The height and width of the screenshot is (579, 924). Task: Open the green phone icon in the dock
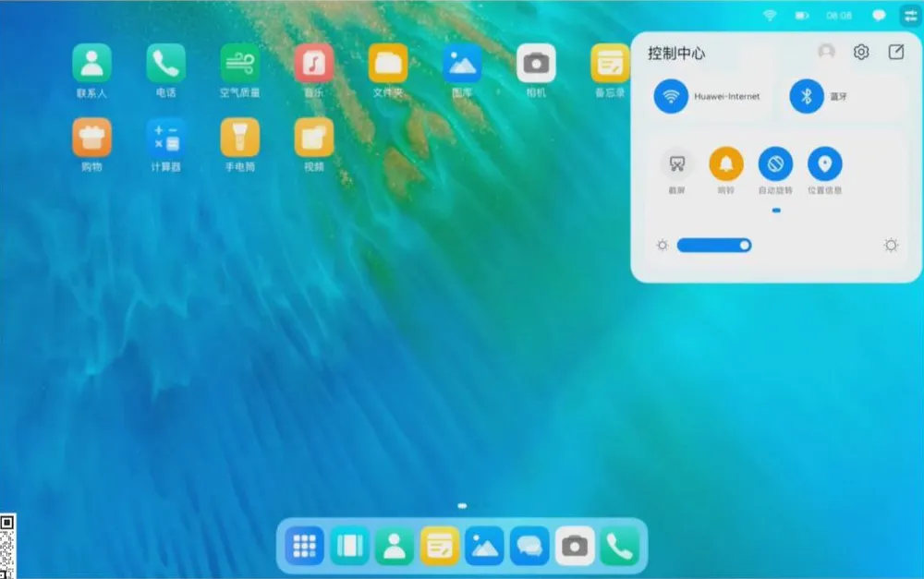coord(619,546)
